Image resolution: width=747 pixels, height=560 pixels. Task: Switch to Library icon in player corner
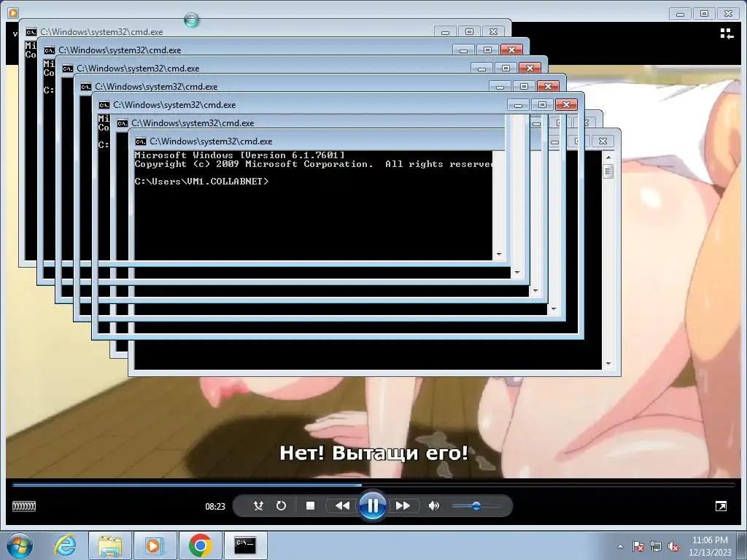point(727,34)
